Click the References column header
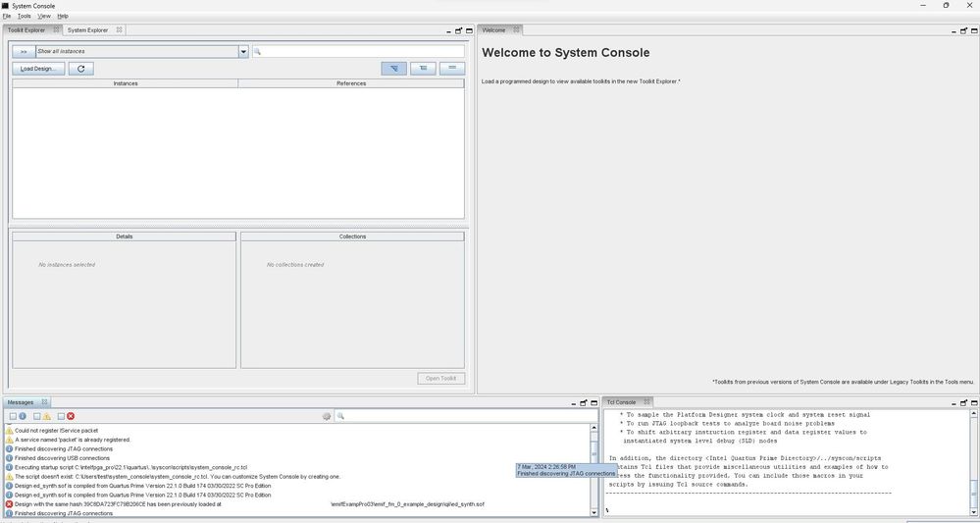 pos(351,83)
